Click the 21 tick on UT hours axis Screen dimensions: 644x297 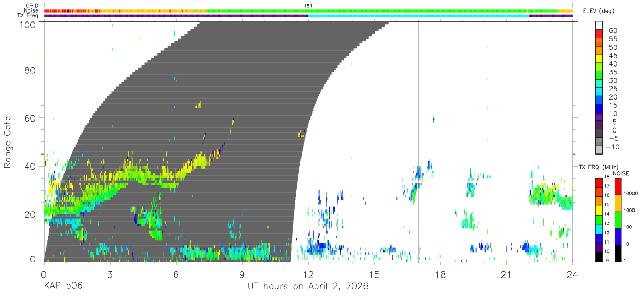coord(506,274)
